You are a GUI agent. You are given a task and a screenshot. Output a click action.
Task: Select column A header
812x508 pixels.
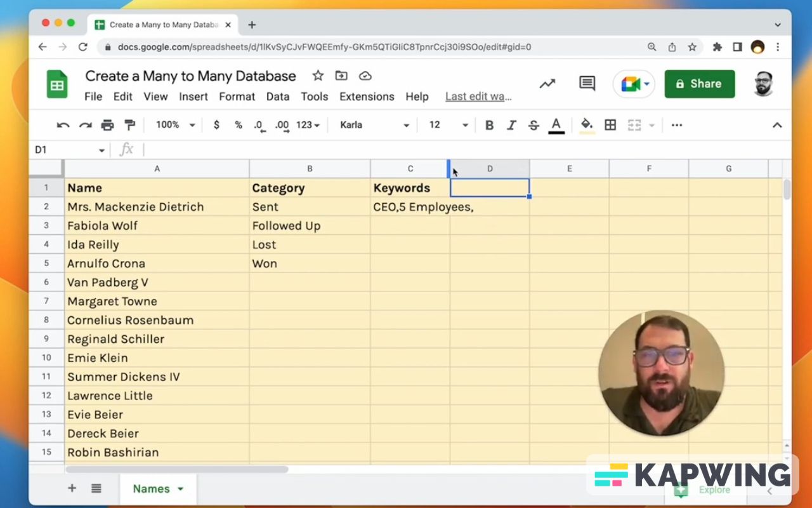tap(157, 169)
